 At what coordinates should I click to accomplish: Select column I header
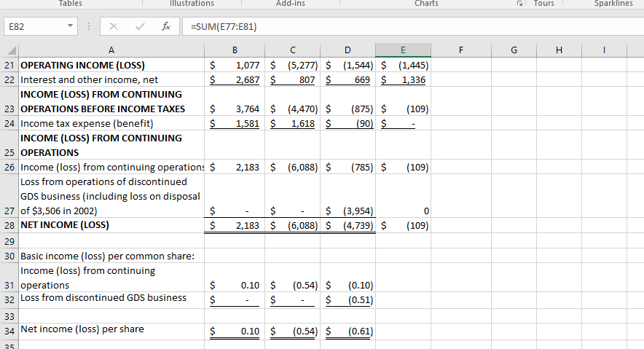[x=604, y=50]
